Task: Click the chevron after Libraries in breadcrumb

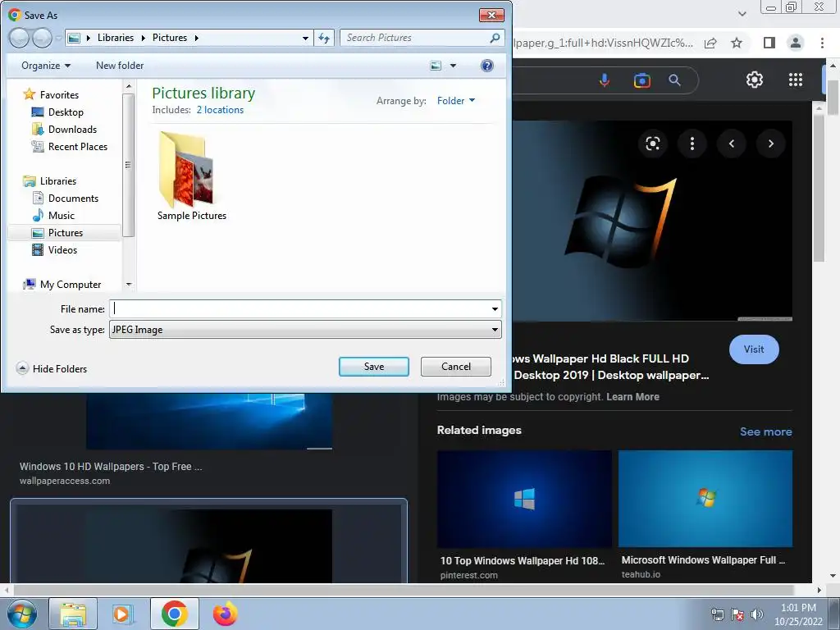Action: click(x=143, y=38)
